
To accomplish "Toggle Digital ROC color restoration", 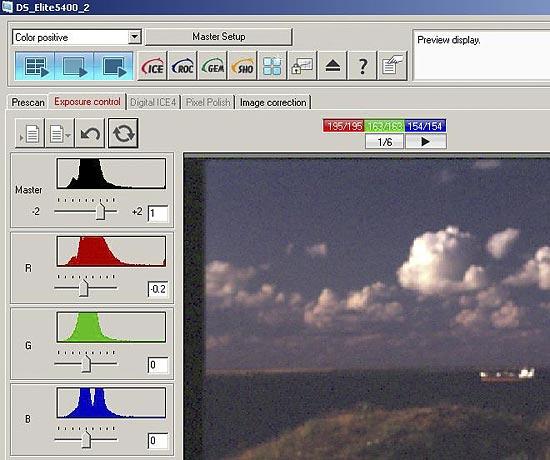I will [x=182, y=66].
